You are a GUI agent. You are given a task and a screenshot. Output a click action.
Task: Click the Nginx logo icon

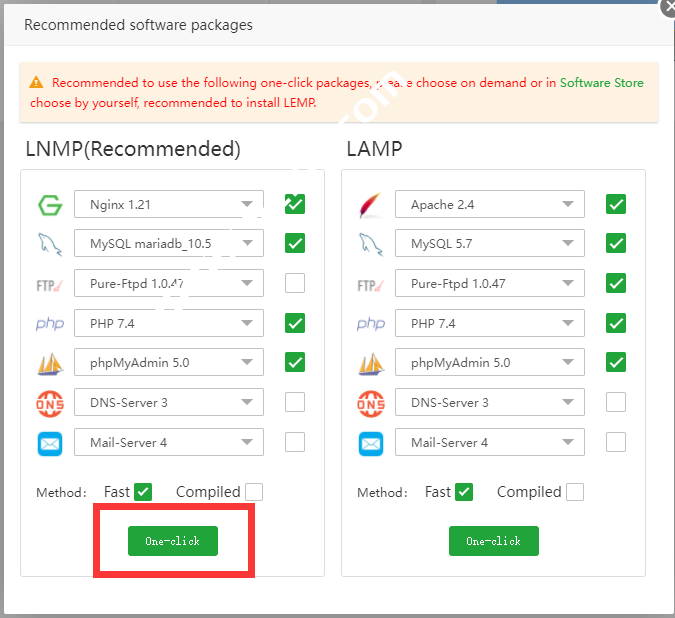coord(50,205)
